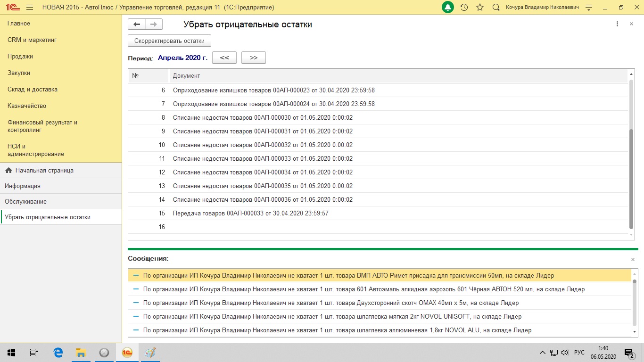Switch to the Обслуживание tab
This screenshot has width=644, height=362.
61,201
